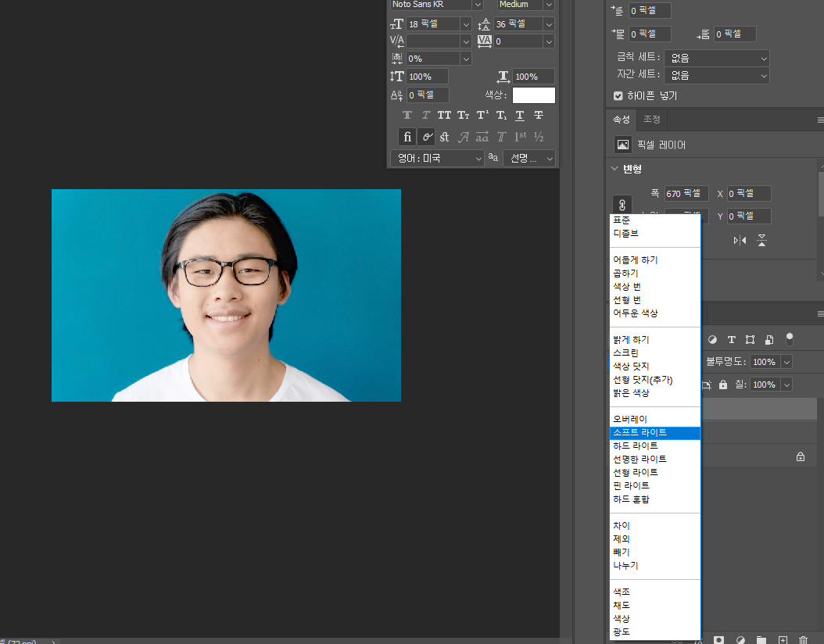Apply underline to the text
Screen dimensions: 824x644
(519, 115)
